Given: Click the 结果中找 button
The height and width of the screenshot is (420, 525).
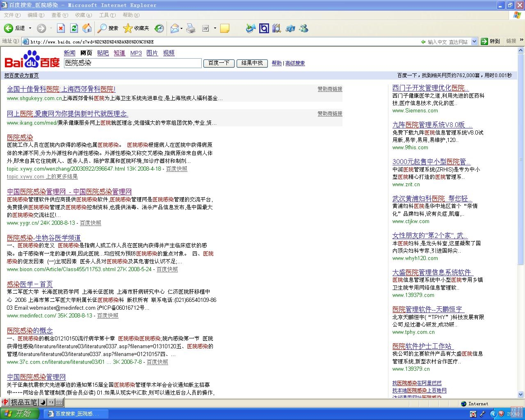Looking at the screenshot, I should point(252,63).
